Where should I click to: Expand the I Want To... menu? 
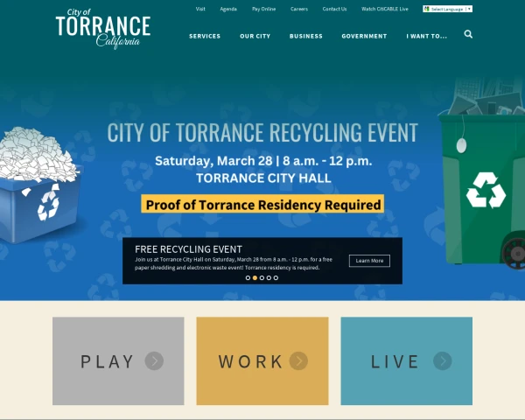tap(427, 36)
